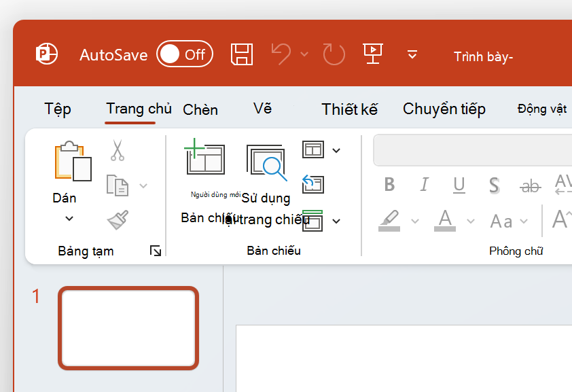
Task: Expand the slide Layout dropdown arrow
Action: click(336, 150)
